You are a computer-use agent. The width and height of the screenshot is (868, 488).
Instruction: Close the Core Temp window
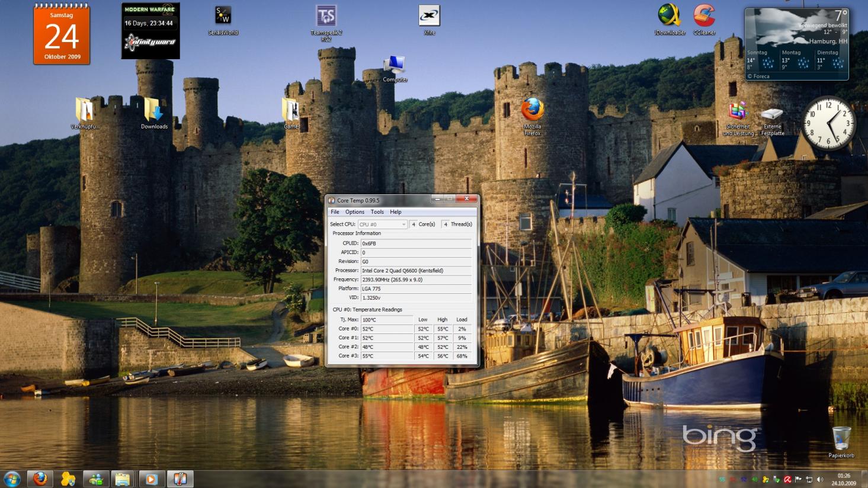point(466,199)
